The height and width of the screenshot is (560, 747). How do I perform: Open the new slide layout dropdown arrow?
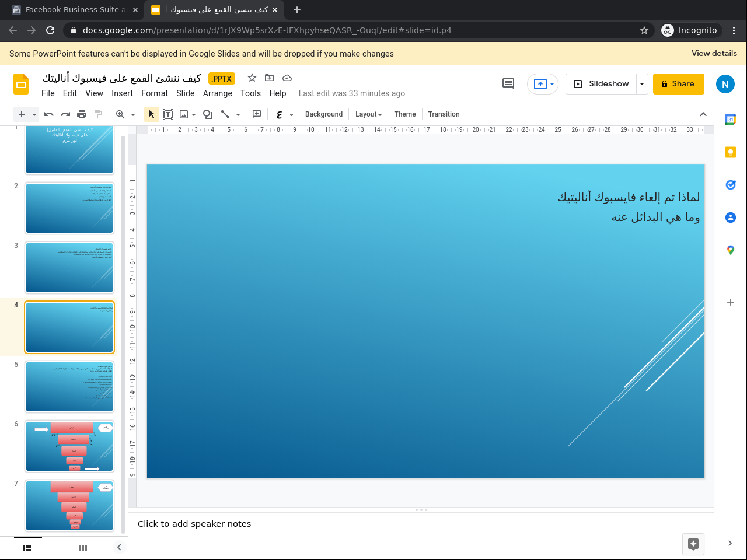pos(34,115)
